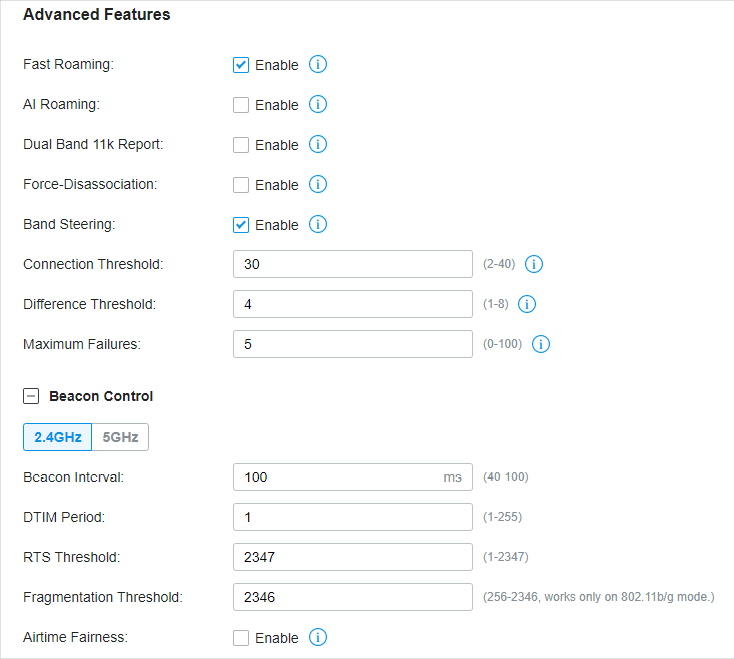
Task: Show Maximum Failures info icon
Action: pyautogui.click(x=541, y=344)
